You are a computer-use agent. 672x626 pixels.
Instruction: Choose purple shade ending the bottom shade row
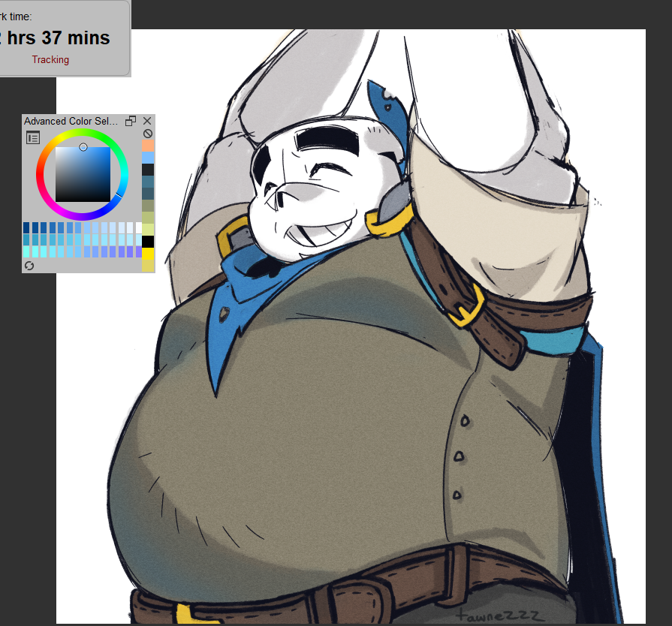coord(139,251)
